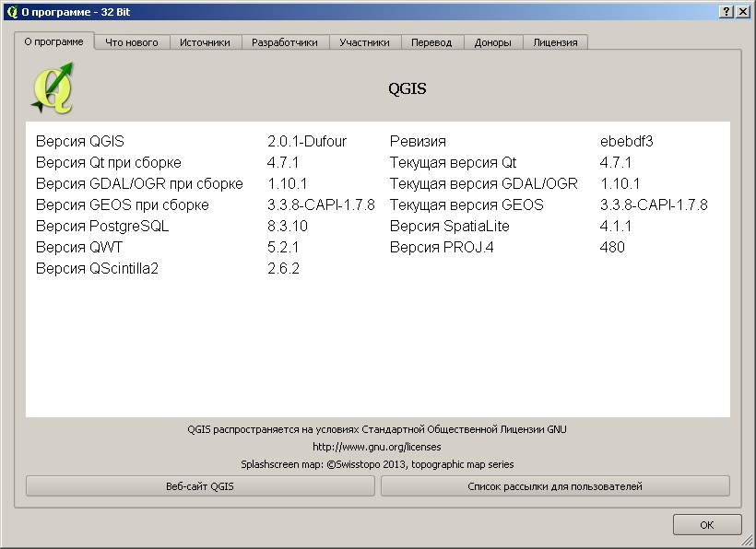Switch to the "Что нового" tab

(131, 41)
